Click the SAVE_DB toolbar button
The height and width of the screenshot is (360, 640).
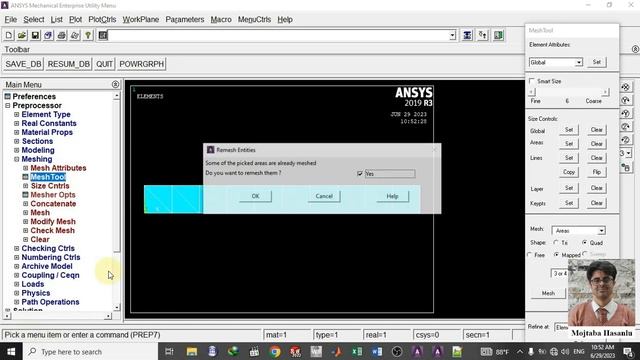click(23, 64)
